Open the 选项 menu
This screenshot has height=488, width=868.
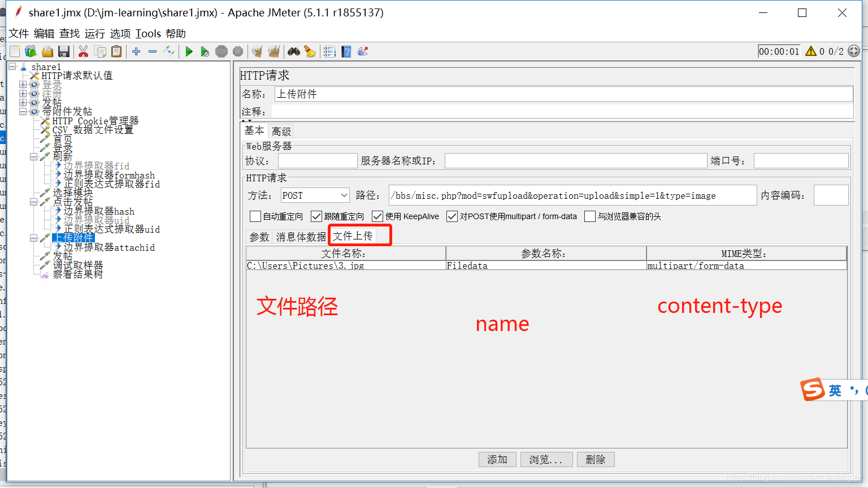click(120, 33)
